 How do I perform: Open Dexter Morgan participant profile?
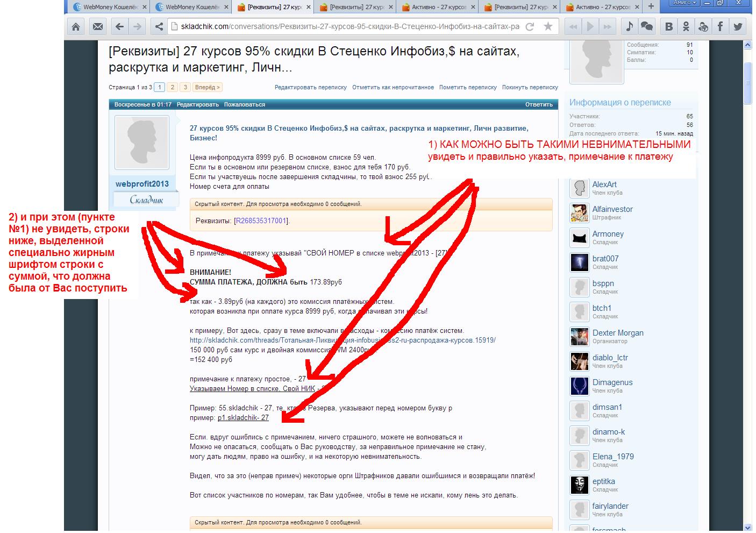618,333
